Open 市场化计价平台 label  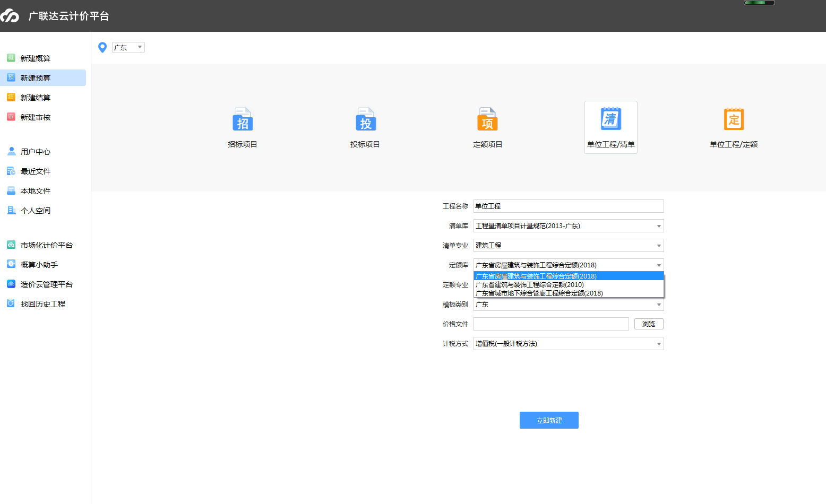[x=47, y=245]
